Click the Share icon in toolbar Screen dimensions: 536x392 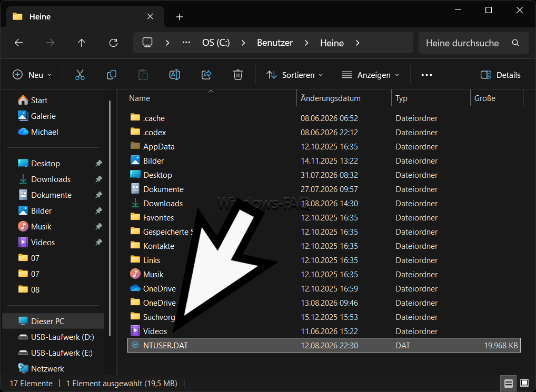(206, 75)
